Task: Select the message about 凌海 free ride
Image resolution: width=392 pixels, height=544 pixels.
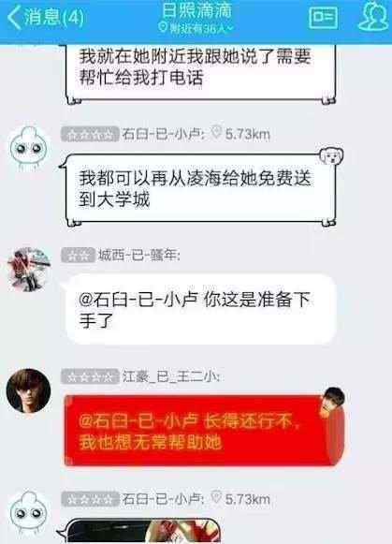Action: pyautogui.click(x=200, y=189)
